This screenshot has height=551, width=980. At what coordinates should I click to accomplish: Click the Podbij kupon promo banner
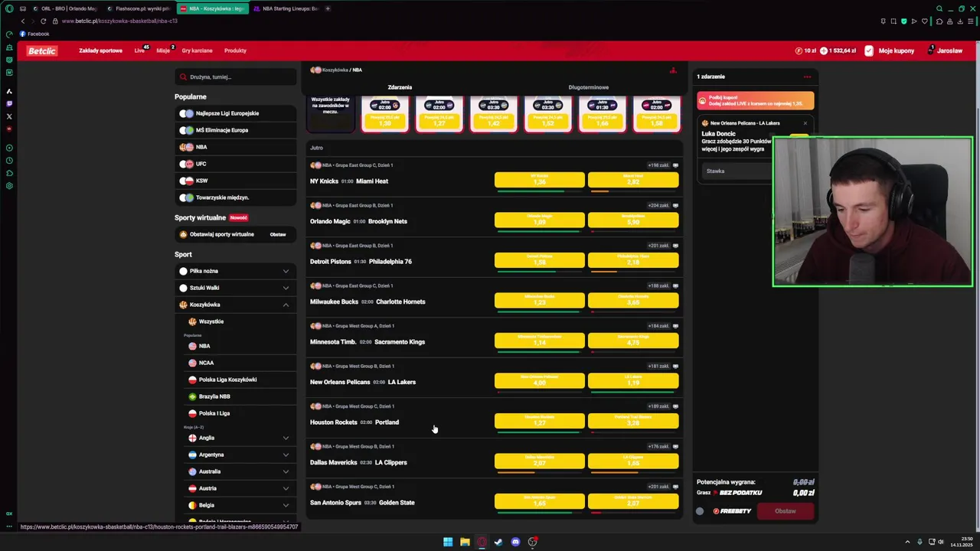(x=755, y=100)
